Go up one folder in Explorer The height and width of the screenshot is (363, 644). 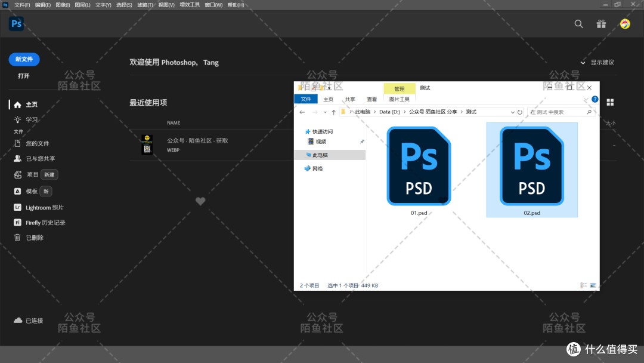point(333,112)
